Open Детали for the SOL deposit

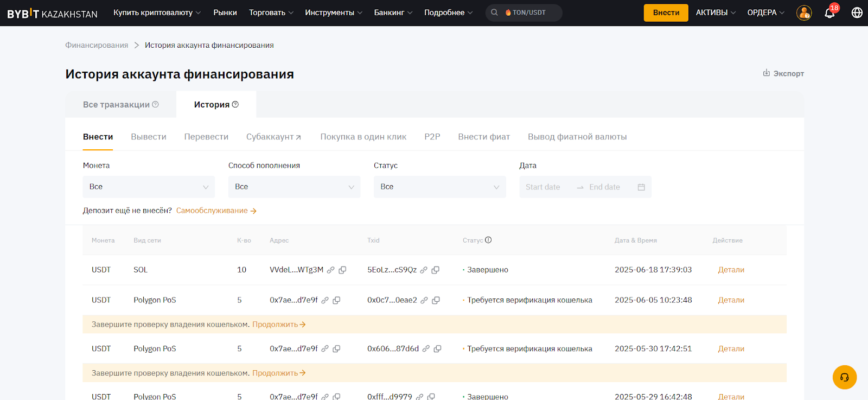pyautogui.click(x=731, y=270)
